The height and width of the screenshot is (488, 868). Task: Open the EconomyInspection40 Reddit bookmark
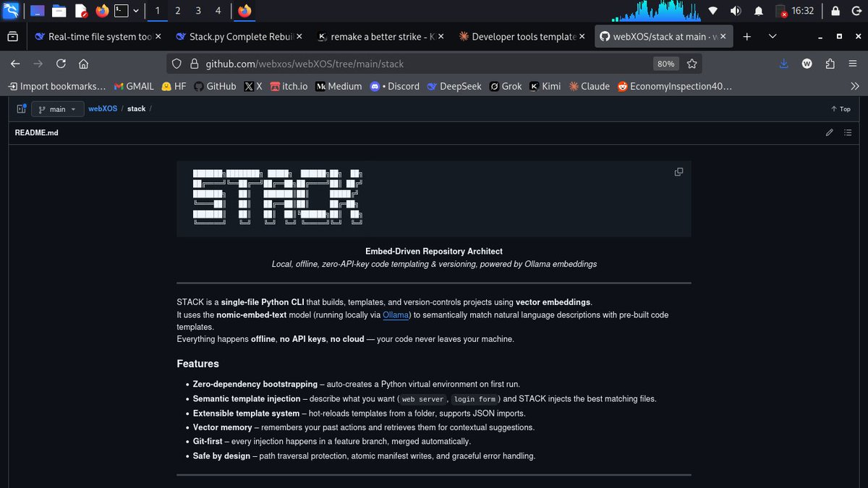pos(674,86)
